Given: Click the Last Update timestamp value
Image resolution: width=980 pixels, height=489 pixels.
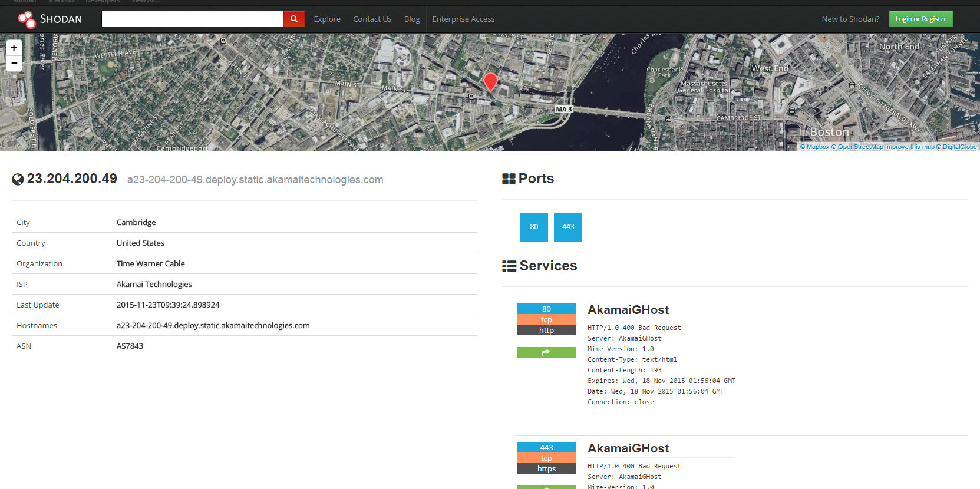Looking at the screenshot, I should (x=168, y=305).
